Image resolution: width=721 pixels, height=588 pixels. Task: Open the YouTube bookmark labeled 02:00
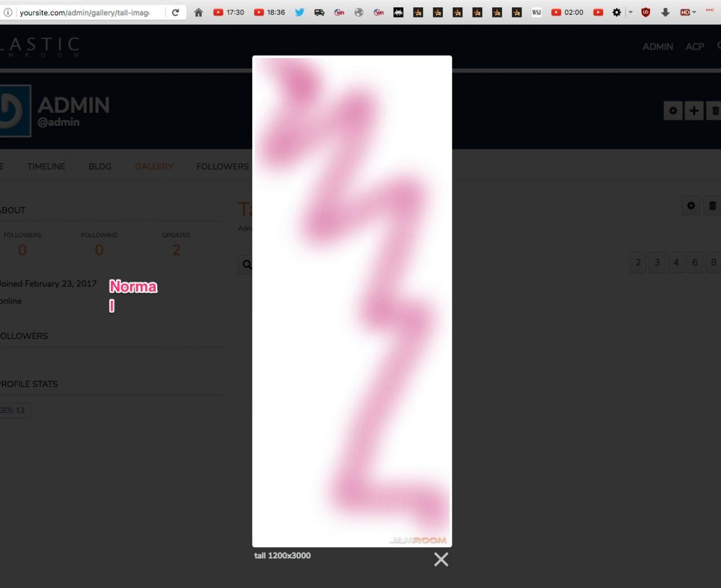pyautogui.click(x=567, y=12)
